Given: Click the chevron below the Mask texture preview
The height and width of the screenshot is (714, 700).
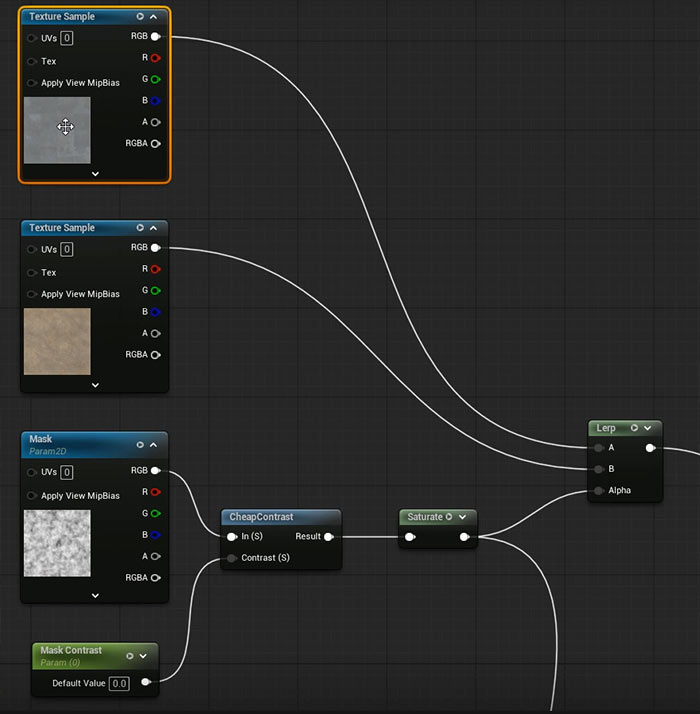Looking at the screenshot, I should [x=95, y=595].
